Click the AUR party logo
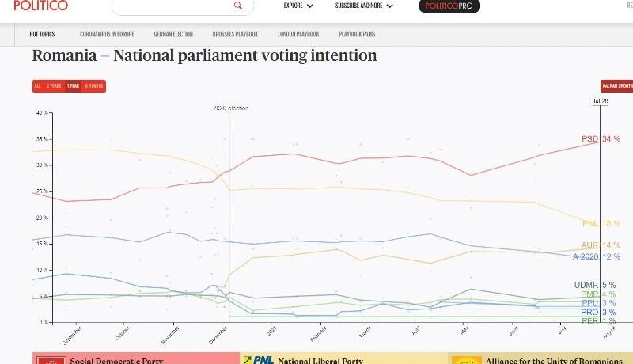This screenshot has width=633, height=364. coord(466,360)
